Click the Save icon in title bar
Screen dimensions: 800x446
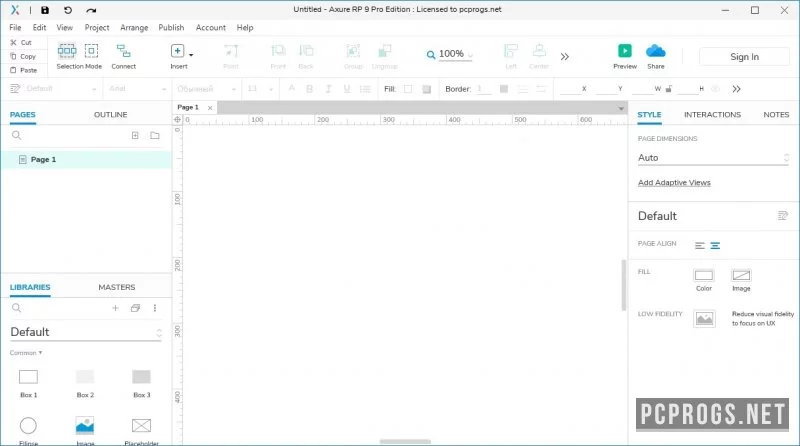click(x=45, y=10)
